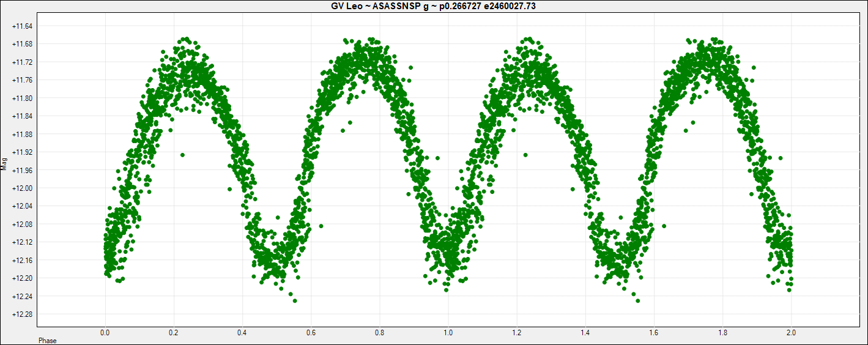Click the +12.04 magnitude tick label

[23, 206]
